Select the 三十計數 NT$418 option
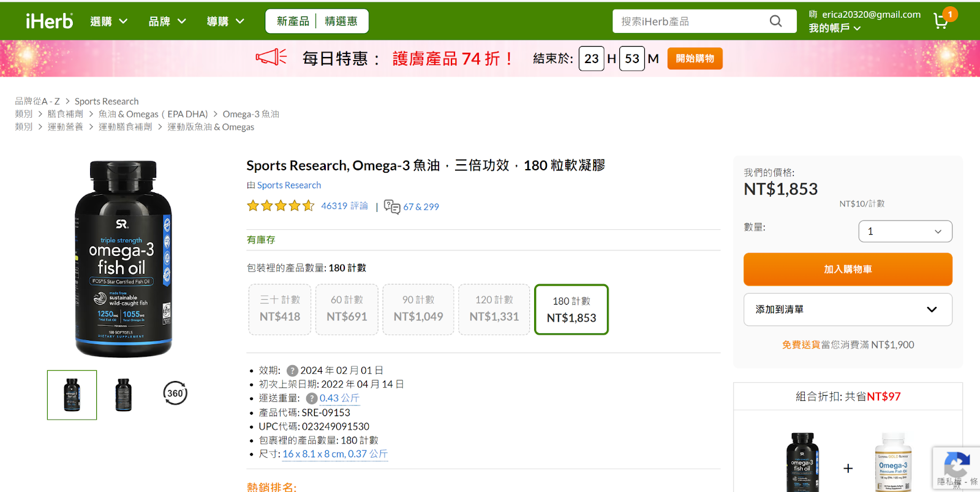Viewport: 980px width, 492px height. (x=280, y=309)
